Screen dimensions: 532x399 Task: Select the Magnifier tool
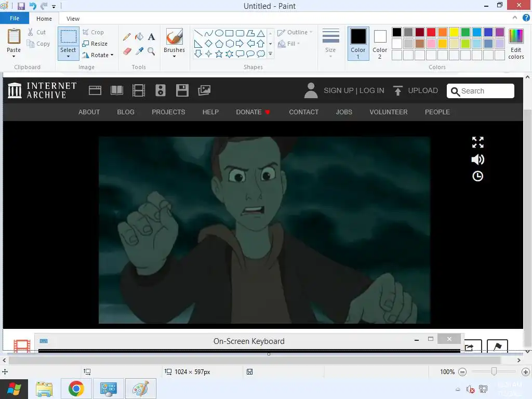tap(151, 51)
